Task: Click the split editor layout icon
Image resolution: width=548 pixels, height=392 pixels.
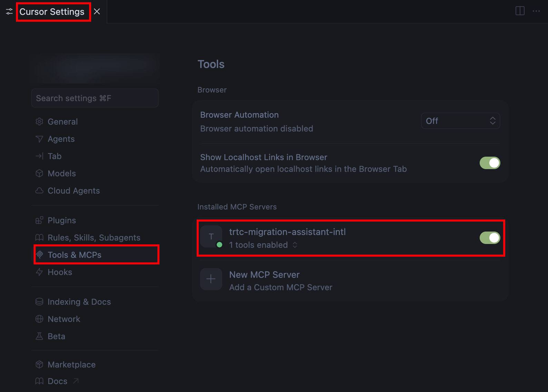Action: pos(520,11)
